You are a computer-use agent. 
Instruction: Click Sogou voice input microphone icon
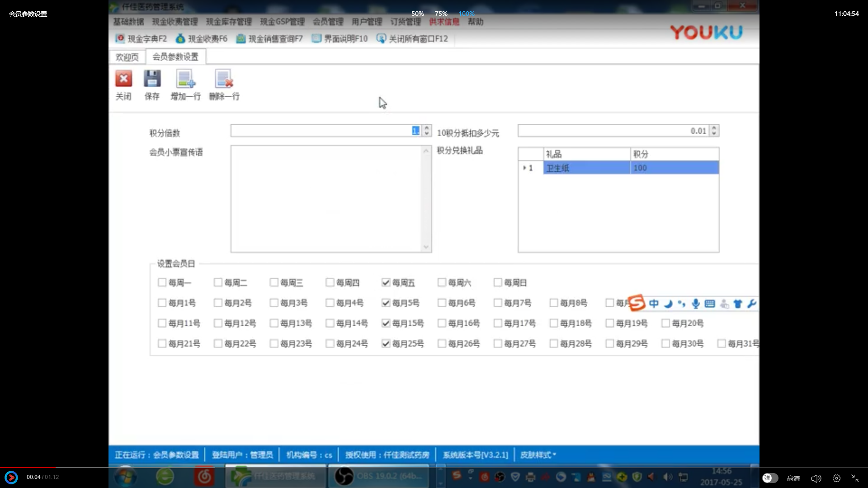(696, 304)
